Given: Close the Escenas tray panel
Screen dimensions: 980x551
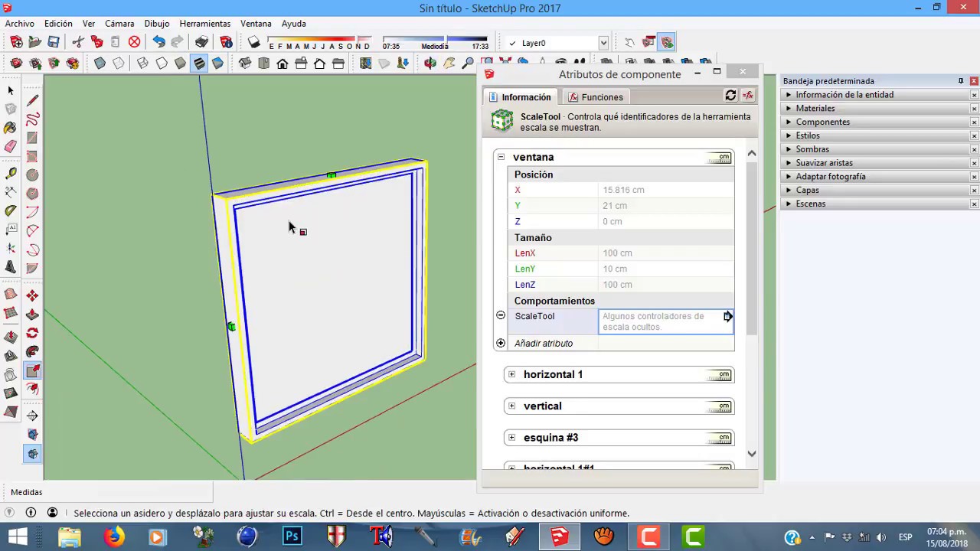Looking at the screenshot, I should (x=974, y=204).
